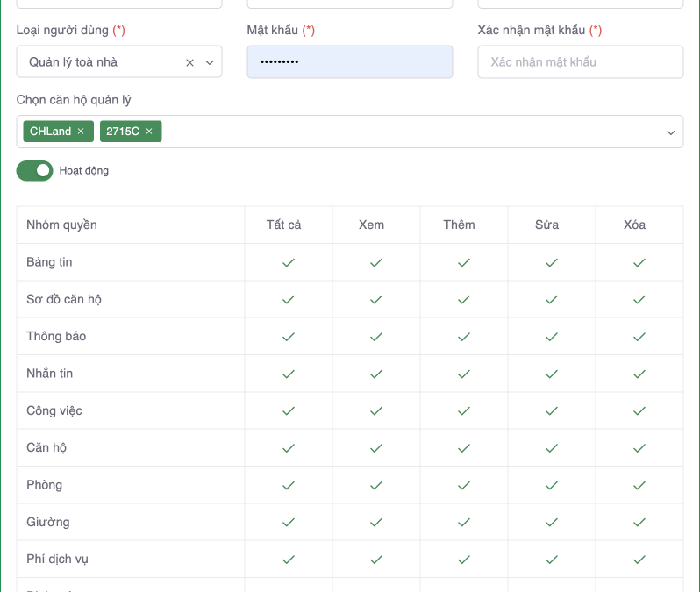The height and width of the screenshot is (592, 700).
Task: Toggle Tất cả check for Bảng tin
Action: coord(289,262)
